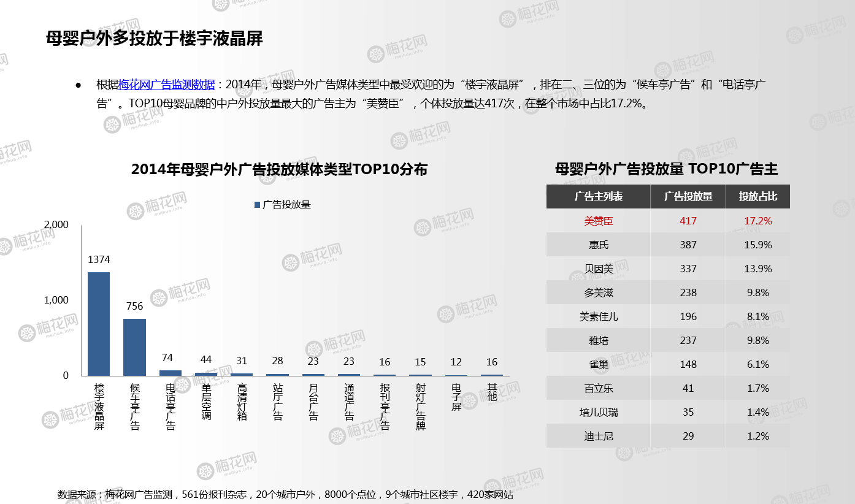This screenshot has width=855, height=504.
Task: Click the 数据来源 footnote text
Action: point(285,494)
